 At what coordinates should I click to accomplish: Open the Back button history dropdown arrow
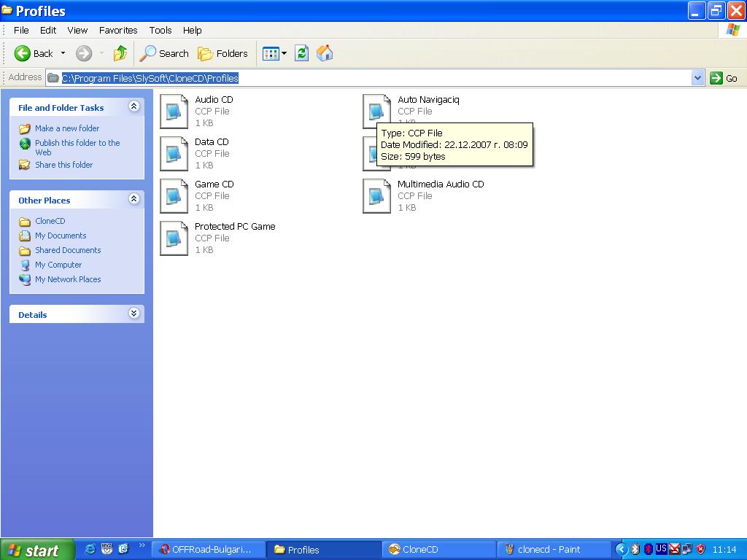pyautogui.click(x=63, y=53)
